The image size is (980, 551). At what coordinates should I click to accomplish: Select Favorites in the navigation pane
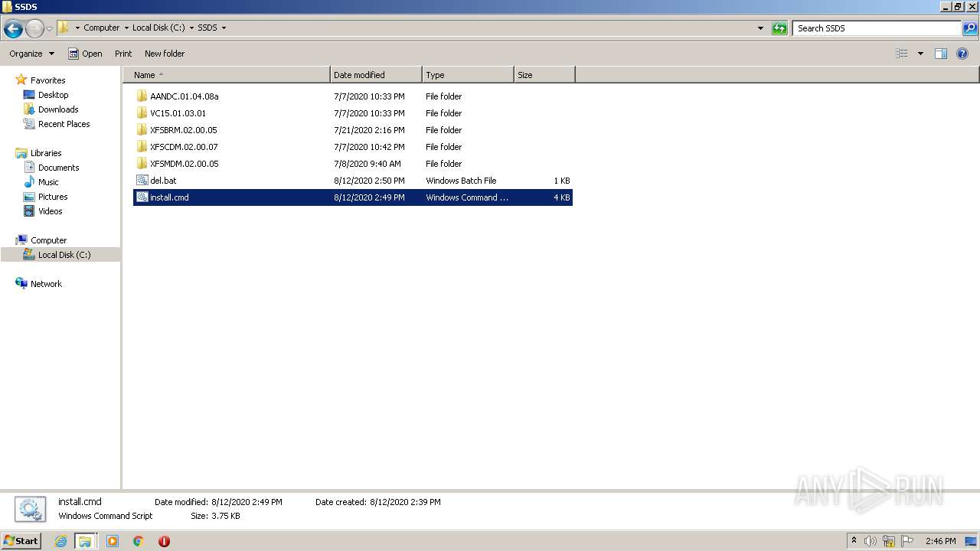47,80
